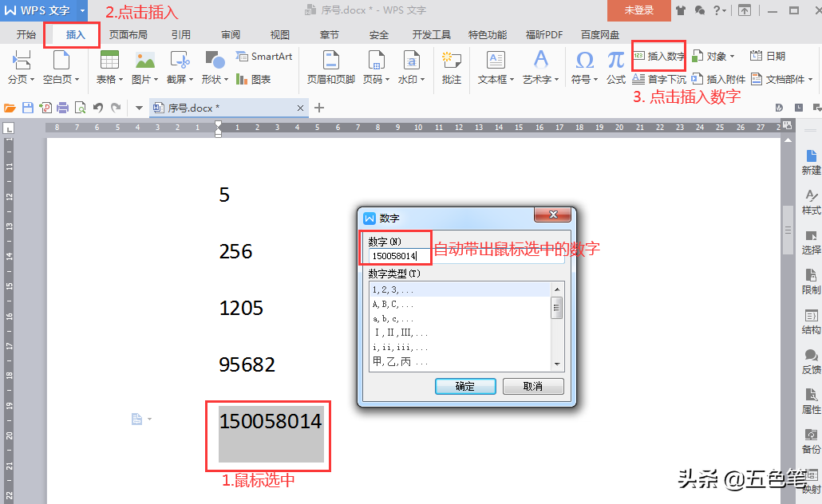The width and height of the screenshot is (822, 504).
Task: Expand the quick-access toolbar customize arrow
Action: click(139, 108)
